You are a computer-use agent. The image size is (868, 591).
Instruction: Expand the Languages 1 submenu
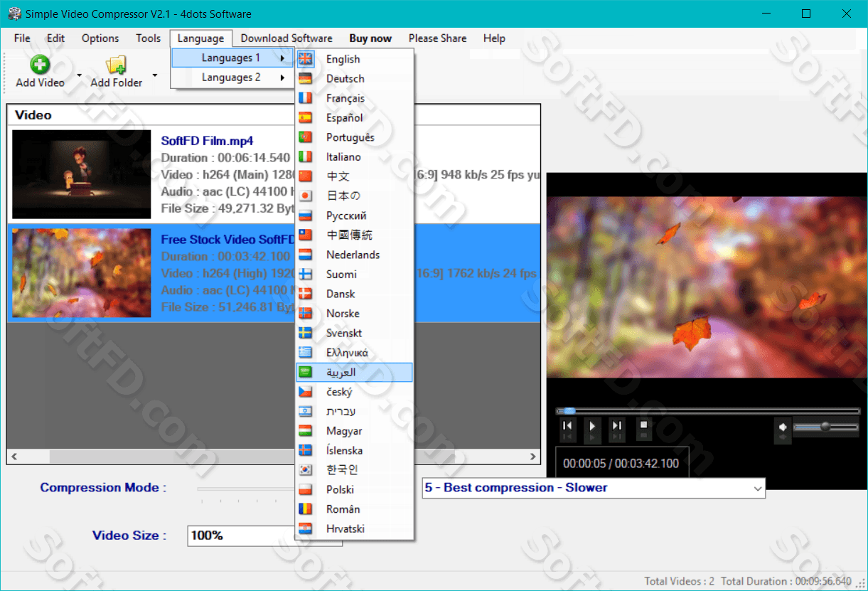point(232,58)
